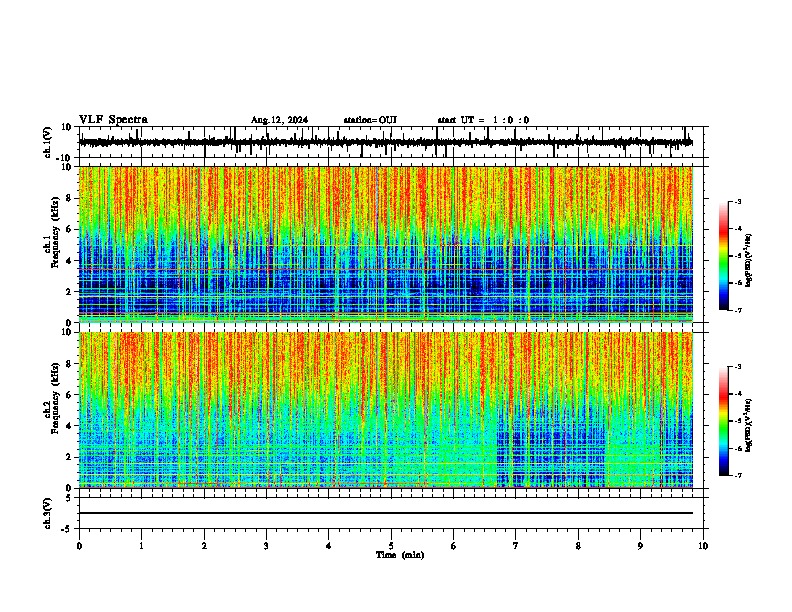Click time axis tick label "1"
This screenshot has width=792, height=612.
point(141,546)
